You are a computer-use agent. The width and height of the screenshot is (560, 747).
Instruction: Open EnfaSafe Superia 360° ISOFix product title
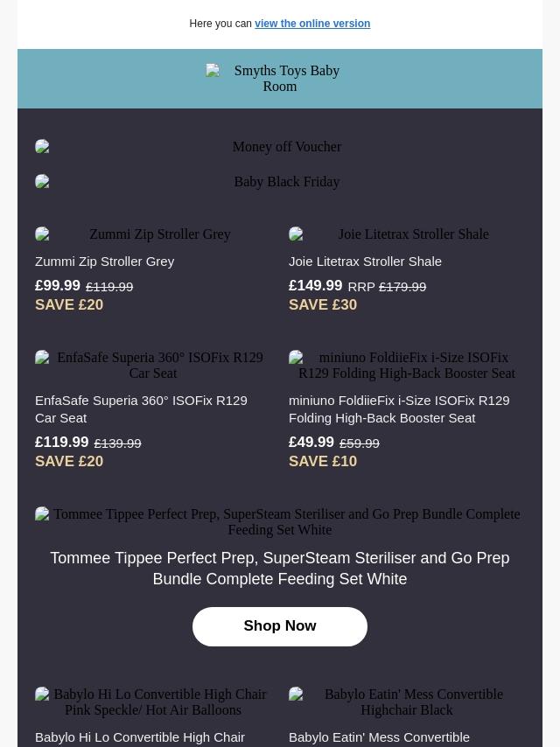(x=141, y=408)
